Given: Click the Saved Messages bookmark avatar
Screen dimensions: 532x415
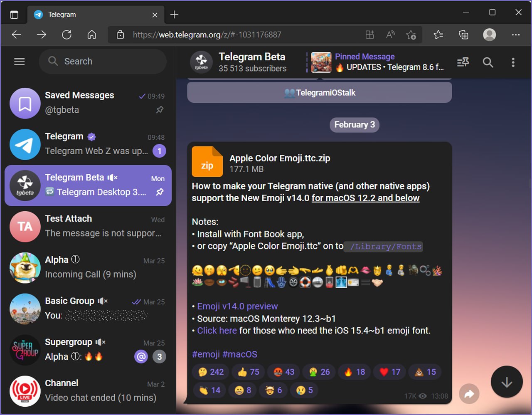Looking at the screenshot, I should click(x=25, y=103).
